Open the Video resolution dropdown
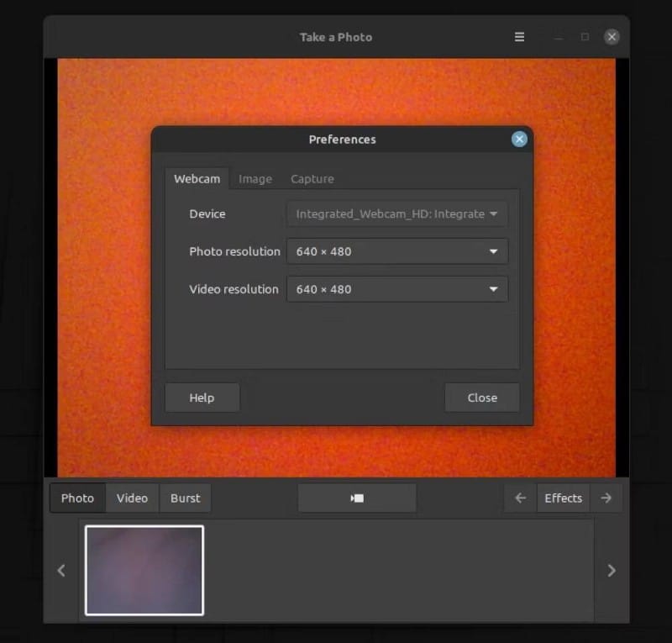 click(x=396, y=289)
